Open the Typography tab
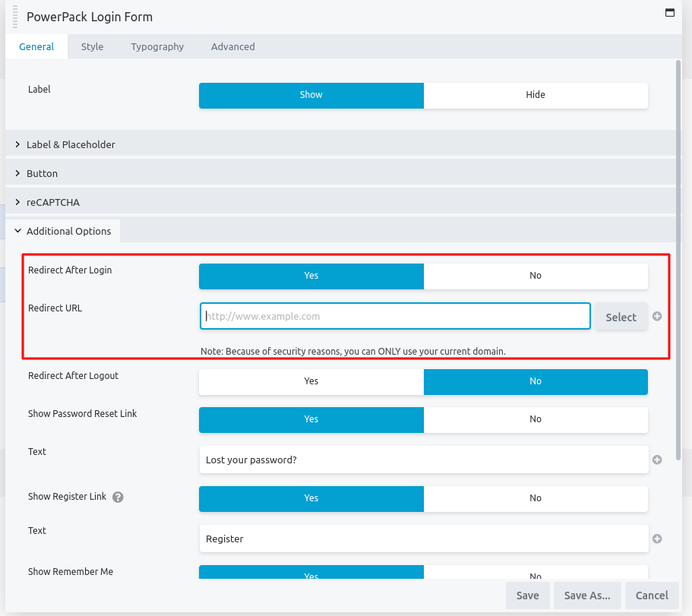The height and width of the screenshot is (616, 692). coord(157,47)
